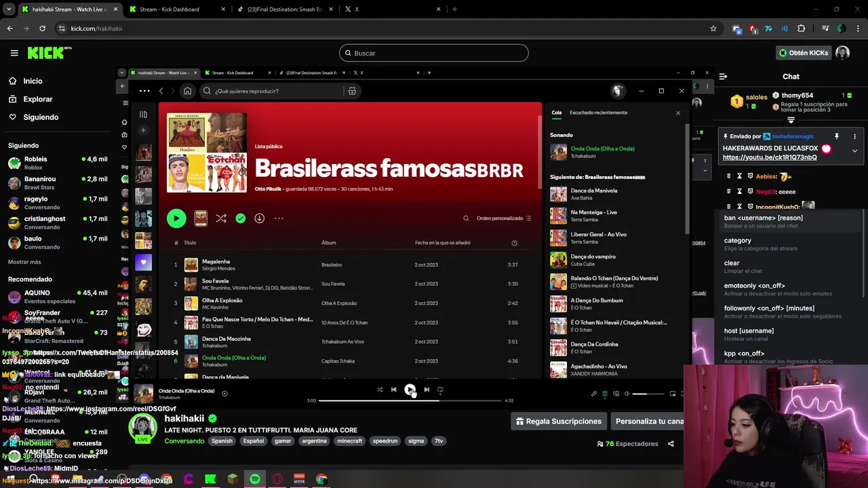This screenshot has width=868, height=488.
Task: Delete Aebiss's message with trash icon
Action: pyautogui.click(x=729, y=176)
